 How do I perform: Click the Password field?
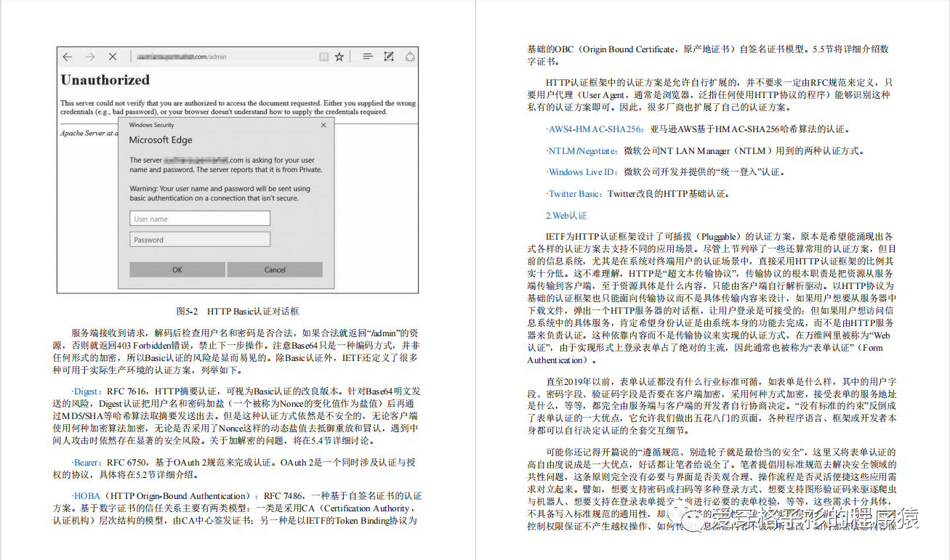point(200,240)
